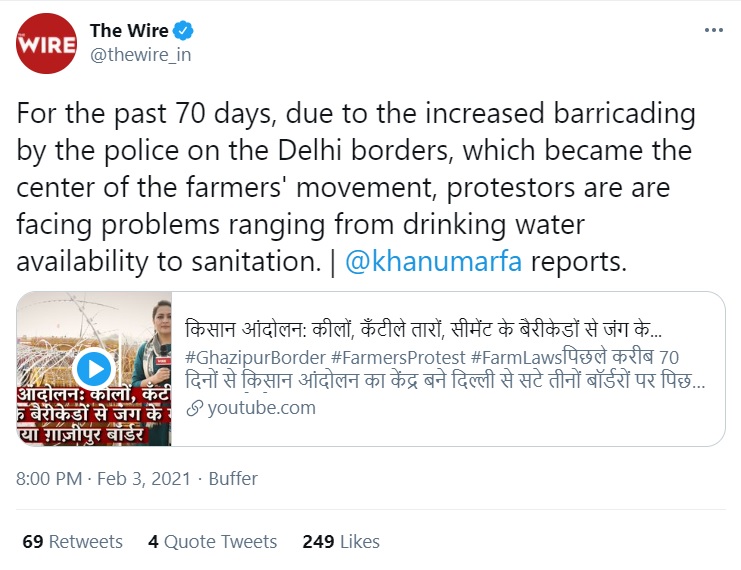Play the video in the link card
The height and width of the screenshot is (570, 741).
[x=93, y=368]
